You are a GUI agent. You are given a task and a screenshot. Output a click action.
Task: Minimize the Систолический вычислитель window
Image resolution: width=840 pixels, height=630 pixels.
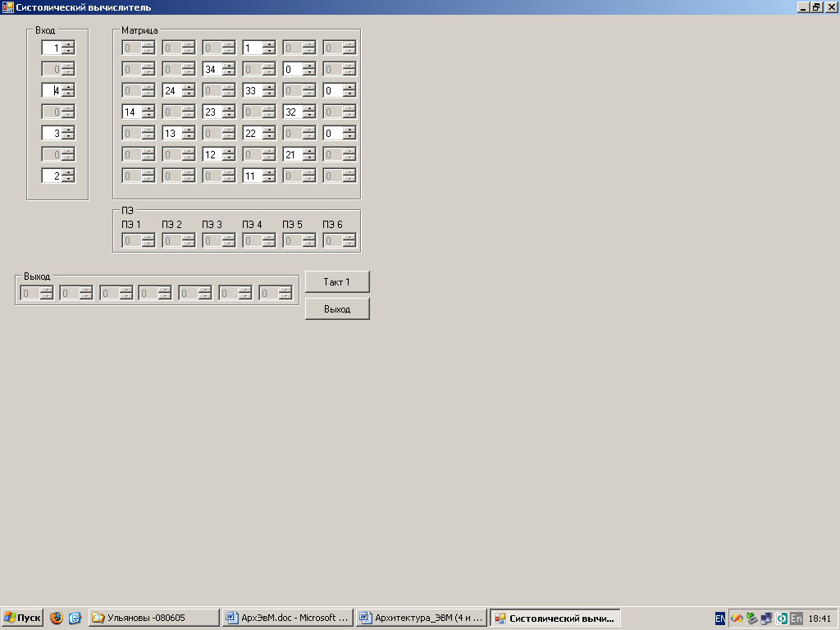pos(803,7)
